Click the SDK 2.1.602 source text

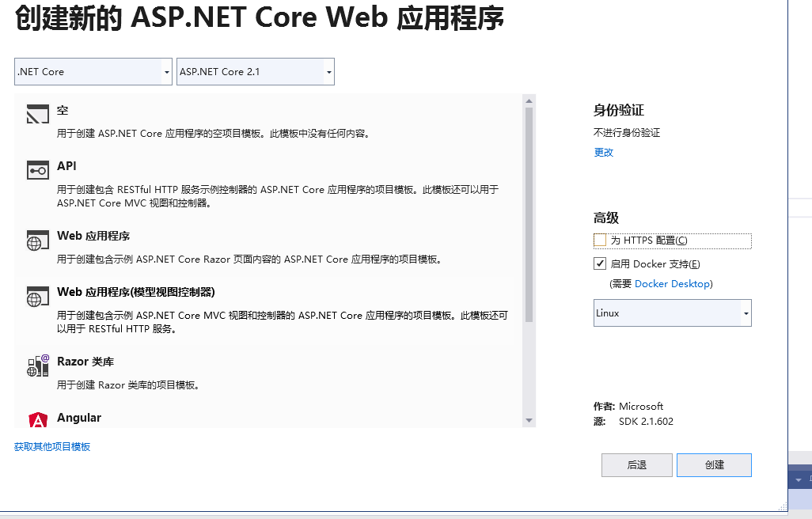pos(646,421)
